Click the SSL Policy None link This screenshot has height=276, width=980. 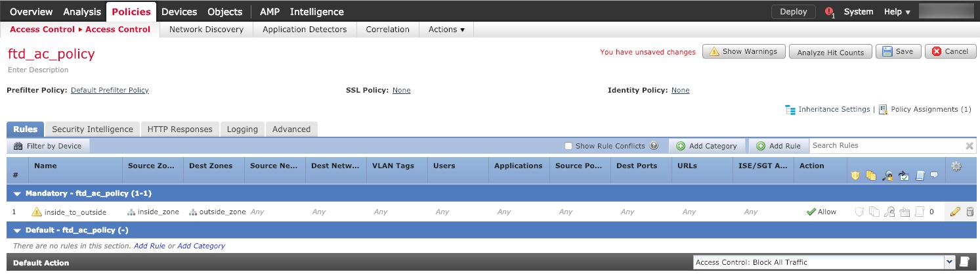pyautogui.click(x=401, y=90)
